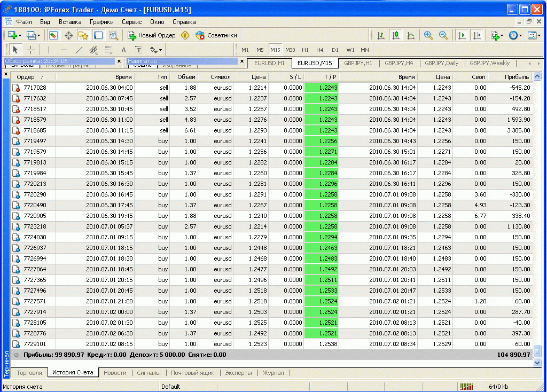The image size is (547, 392).
Task: Expand the arrows objects dropdown
Action: pos(160,50)
